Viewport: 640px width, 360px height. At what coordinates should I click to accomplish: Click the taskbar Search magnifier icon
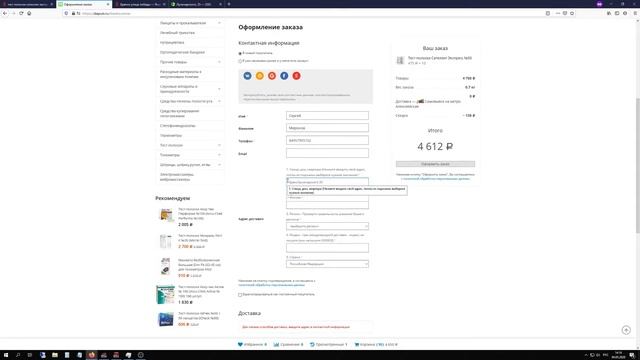tap(18, 355)
